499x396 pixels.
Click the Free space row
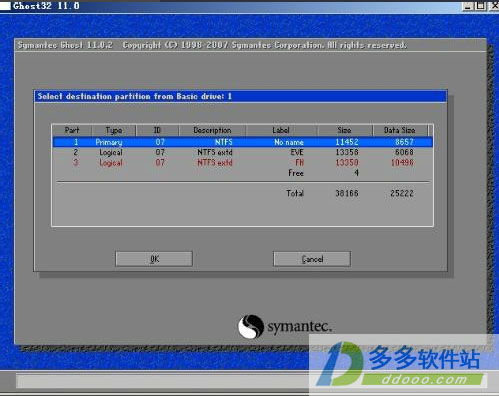243,173
